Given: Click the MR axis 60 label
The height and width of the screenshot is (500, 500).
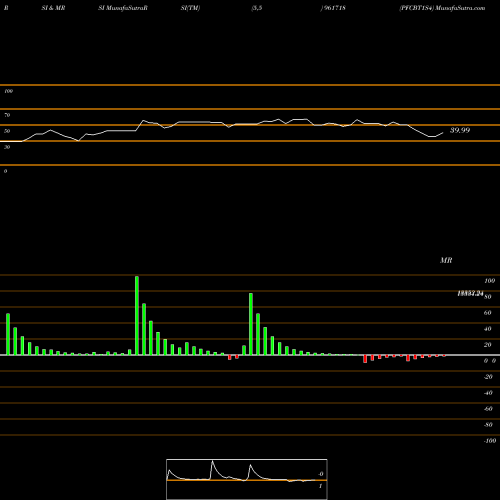Looking at the screenshot, I should point(487,313).
